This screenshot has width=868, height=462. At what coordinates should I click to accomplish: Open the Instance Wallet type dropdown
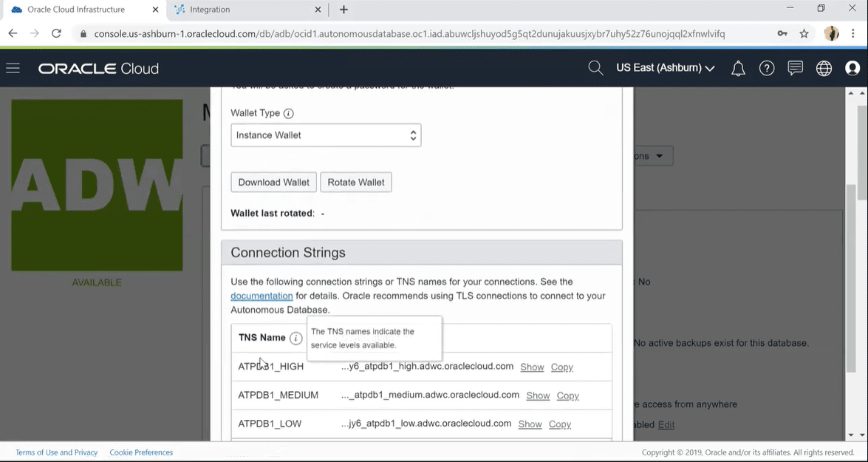tap(326, 135)
